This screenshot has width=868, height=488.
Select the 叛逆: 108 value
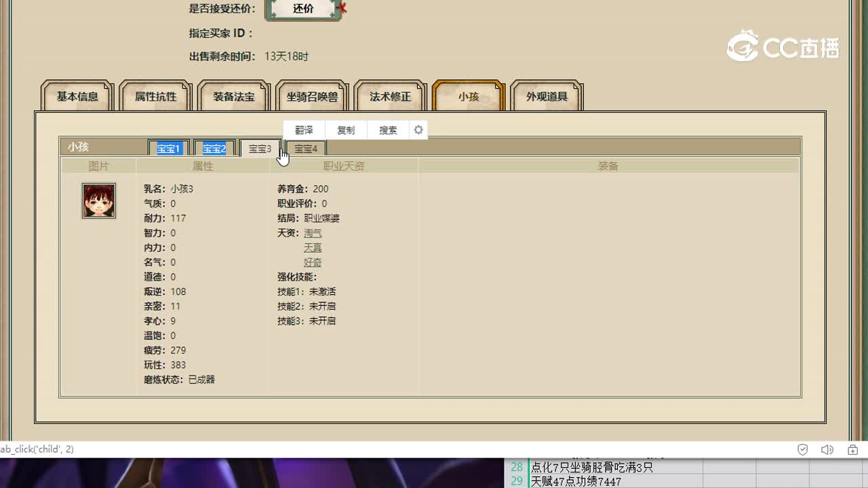[x=165, y=291]
